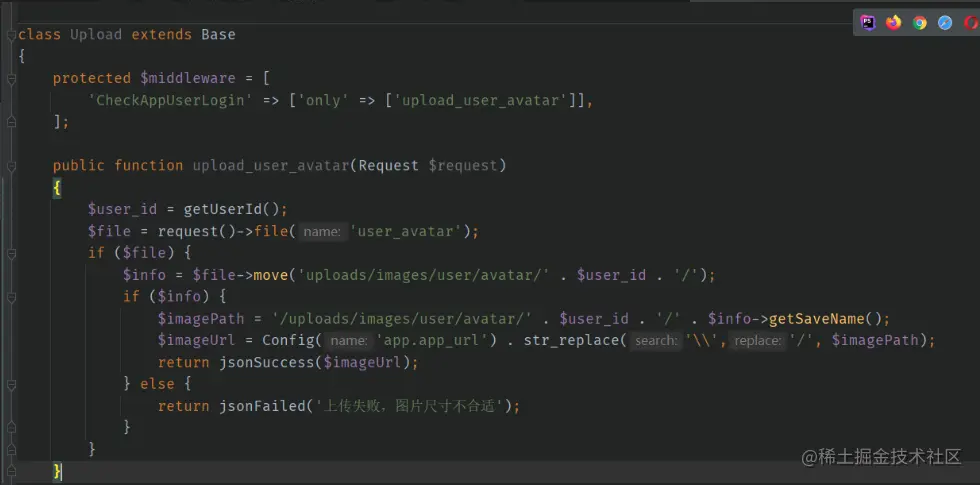Collapse the class Upload fold marker
Viewport: 980px width, 485px height.
[11, 35]
